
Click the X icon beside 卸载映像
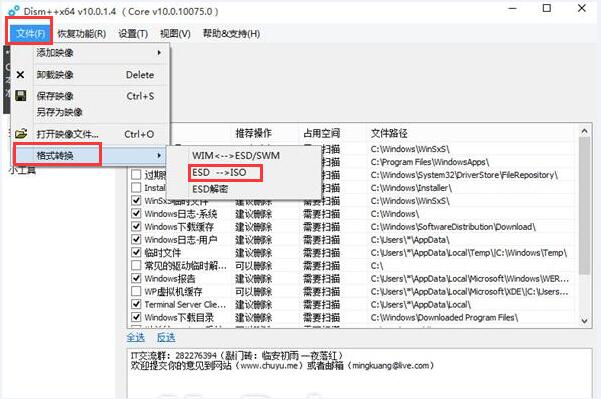pyautogui.click(x=20, y=75)
